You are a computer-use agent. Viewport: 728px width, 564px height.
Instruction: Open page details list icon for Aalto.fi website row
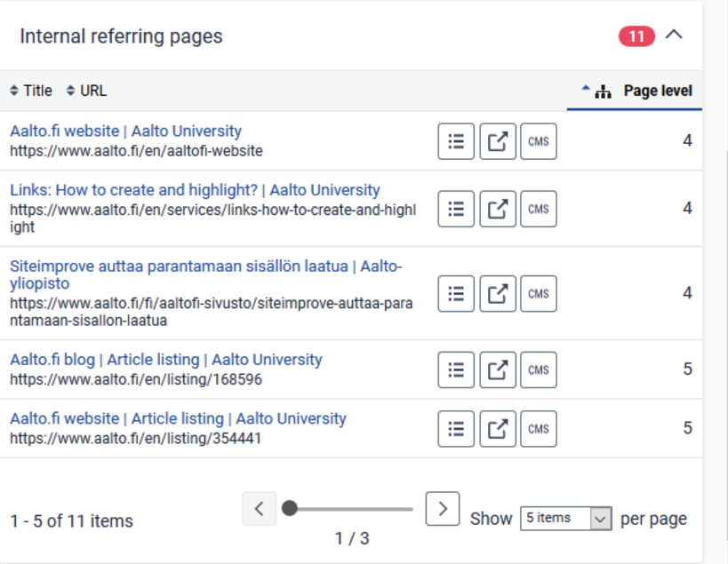456,141
